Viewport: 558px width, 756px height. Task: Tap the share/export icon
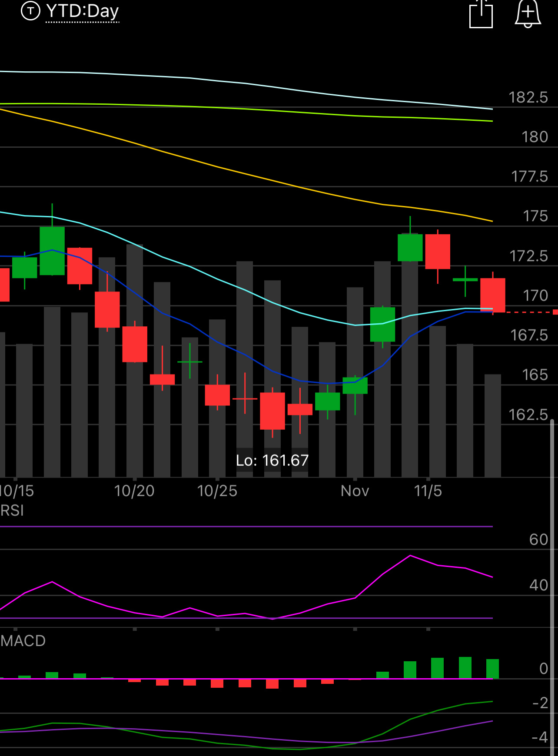click(x=481, y=14)
